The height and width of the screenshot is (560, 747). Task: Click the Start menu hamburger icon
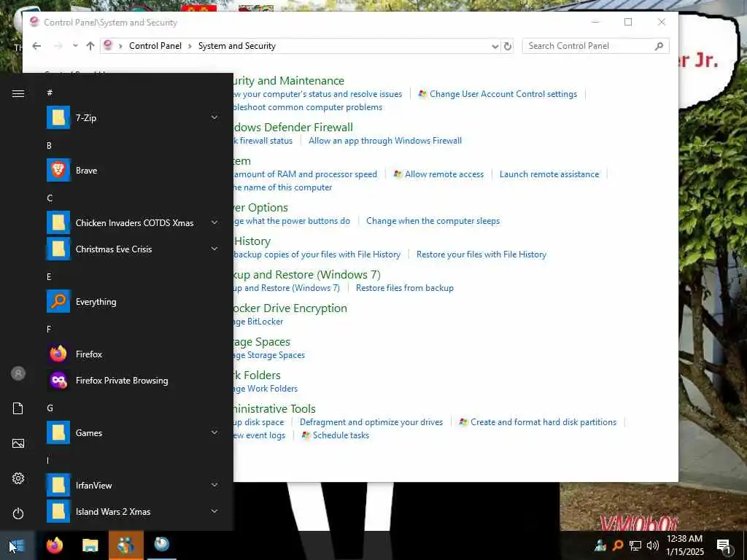18,93
